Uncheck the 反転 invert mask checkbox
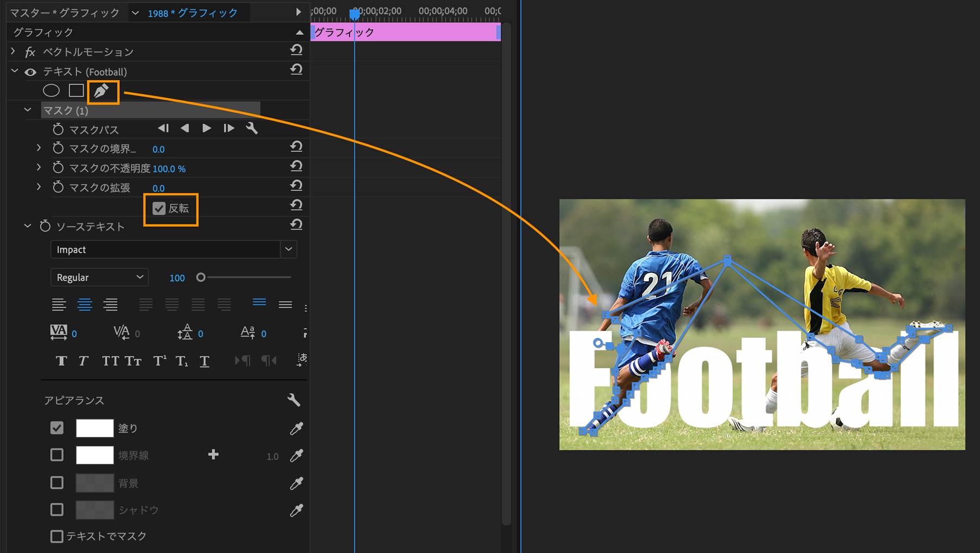Image resolution: width=980 pixels, height=553 pixels. coord(159,208)
